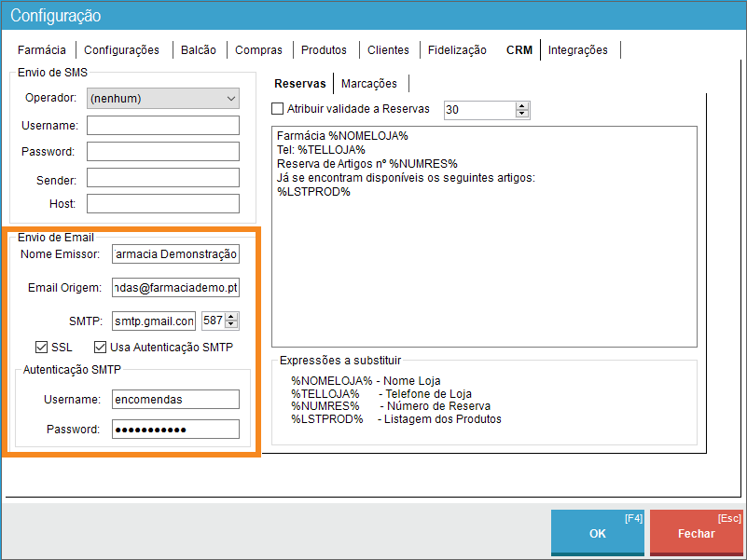Image resolution: width=747 pixels, height=560 pixels.
Task: Switch to the Marcações sub-tab
Action: pos(368,84)
